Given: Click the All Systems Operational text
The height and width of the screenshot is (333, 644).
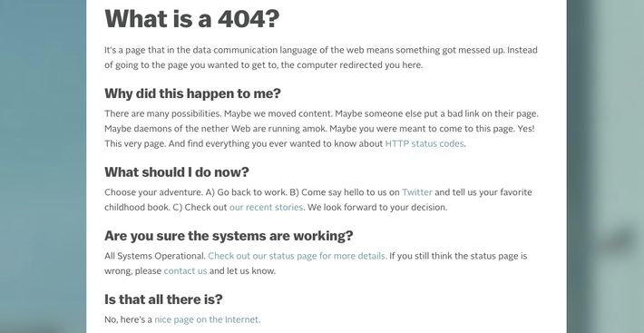Looking at the screenshot, I should pyautogui.click(x=155, y=256).
